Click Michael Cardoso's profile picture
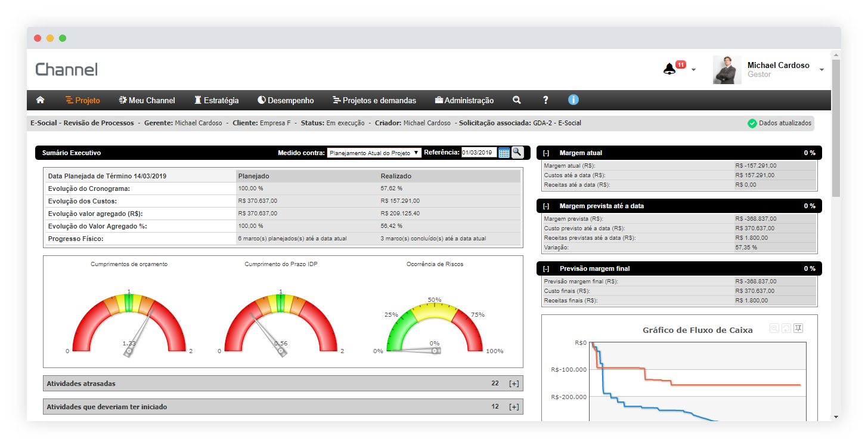Screen dimensions: 868x448 727,70
